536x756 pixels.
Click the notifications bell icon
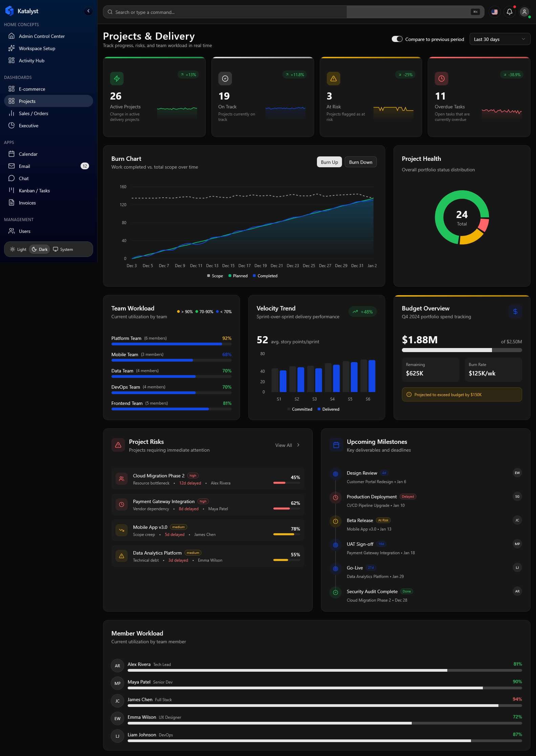[509, 12]
